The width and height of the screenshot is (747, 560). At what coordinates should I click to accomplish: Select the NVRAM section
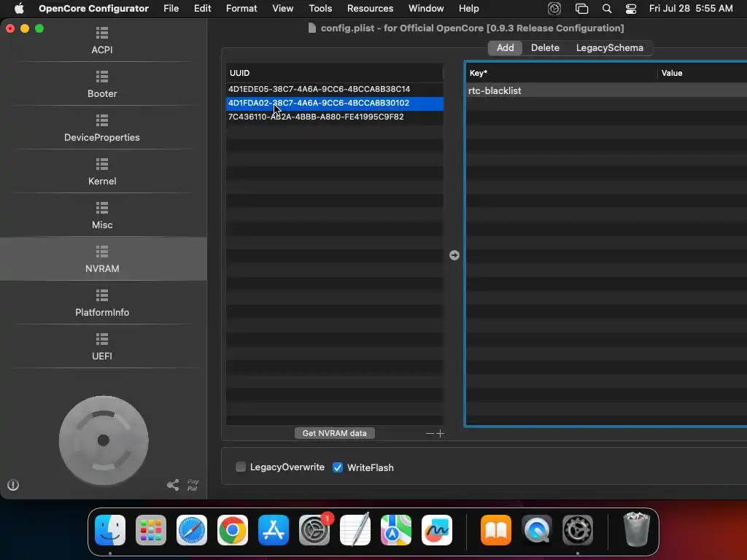[x=102, y=260]
